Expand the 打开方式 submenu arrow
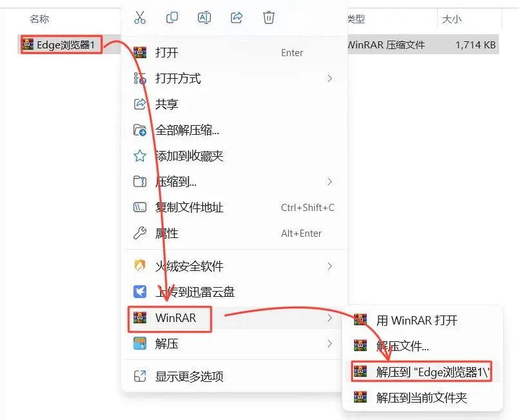This screenshot has width=519, height=420. [329, 79]
